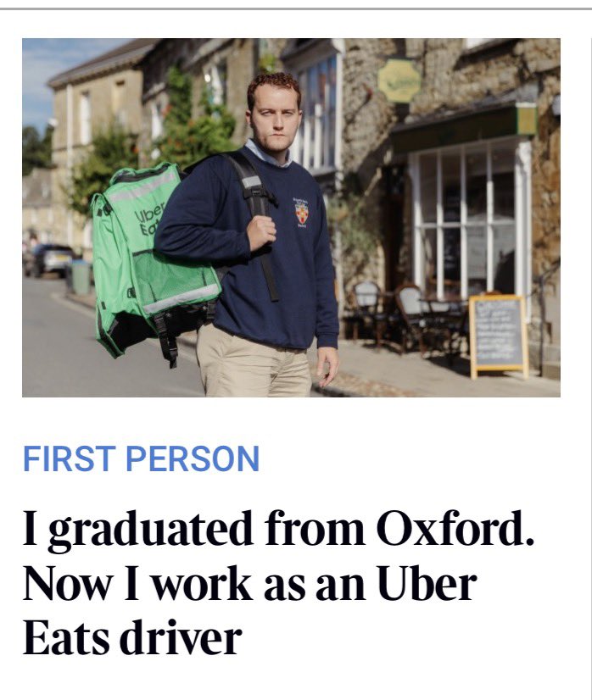Click the word 'Oxford.' in the headline
Image resolution: width=592 pixels, height=700 pixels.
point(455,529)
